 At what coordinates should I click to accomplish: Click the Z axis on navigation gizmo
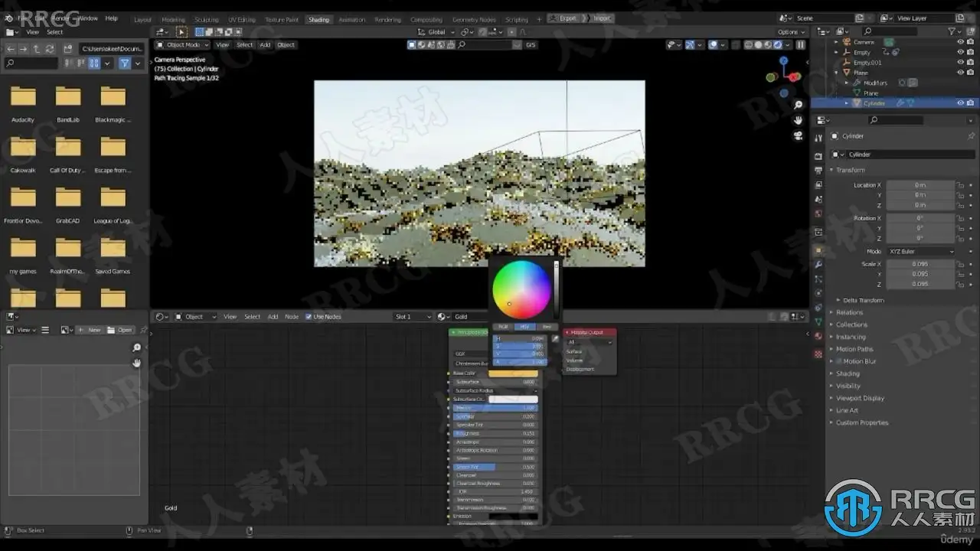(x=783, y=60)
